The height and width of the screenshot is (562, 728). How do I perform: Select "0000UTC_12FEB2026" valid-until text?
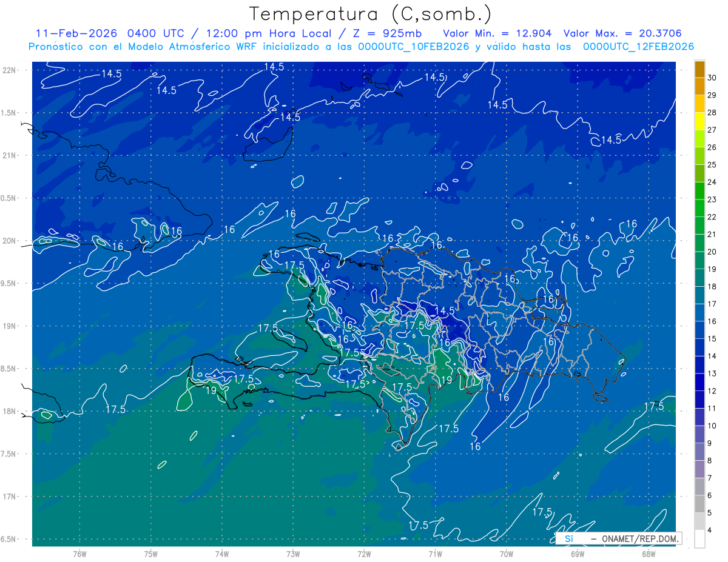[638, 47]
